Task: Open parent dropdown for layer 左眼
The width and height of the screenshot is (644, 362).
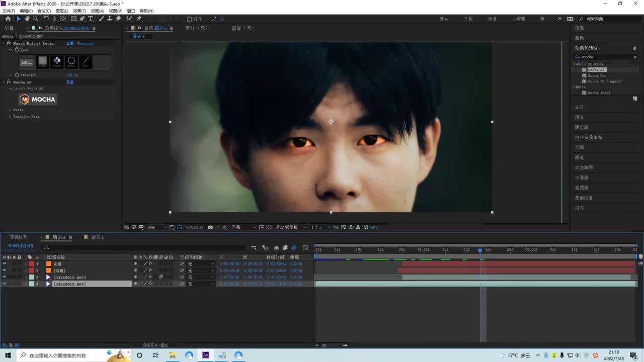Action: pyautogui.click(x=201, y=263)
